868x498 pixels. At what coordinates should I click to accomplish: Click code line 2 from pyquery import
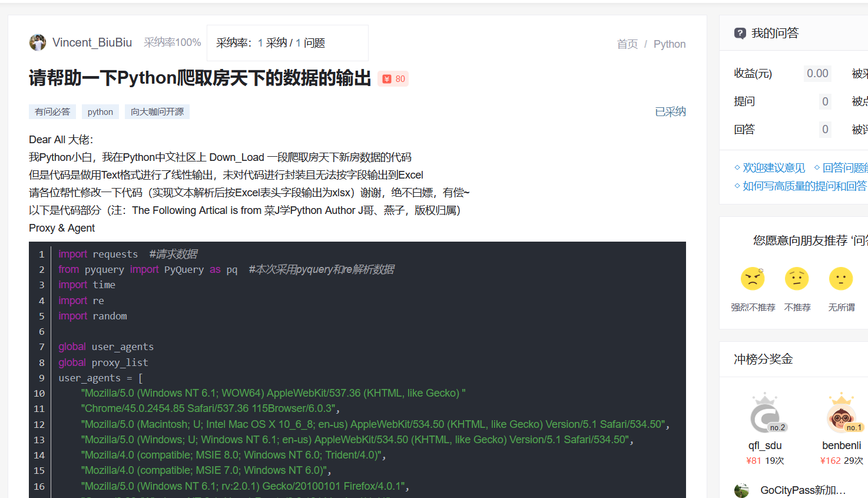point(226,269)
